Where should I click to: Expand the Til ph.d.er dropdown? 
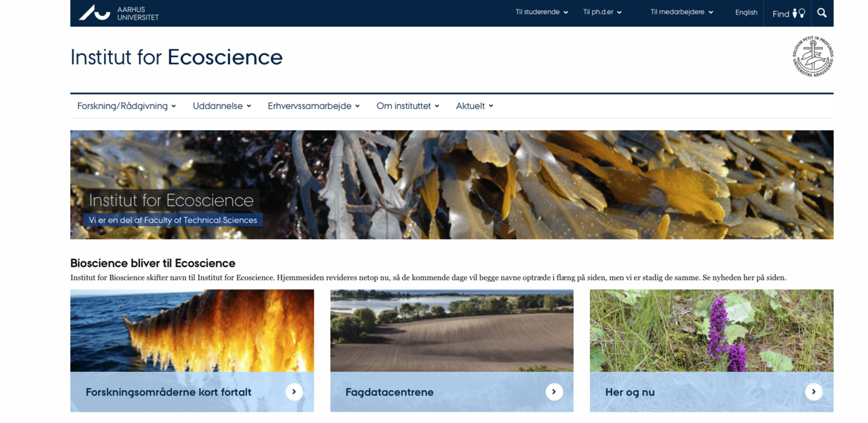click(x=601, y=11)
